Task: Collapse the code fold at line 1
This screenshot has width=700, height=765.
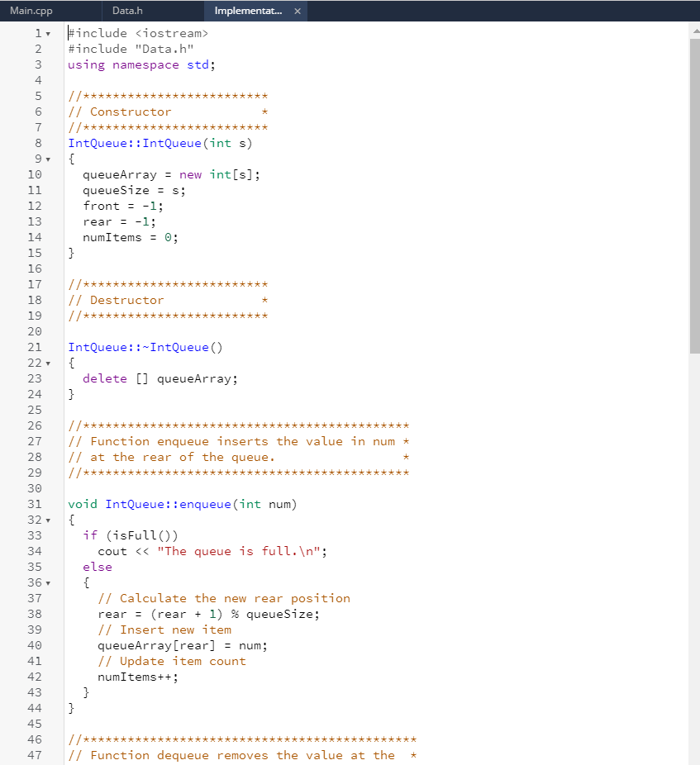Action: 50,33
